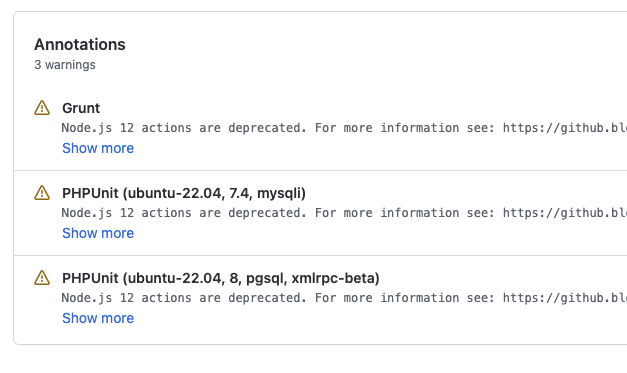Expand Show more under the Grunt annotation

point(98,148)
